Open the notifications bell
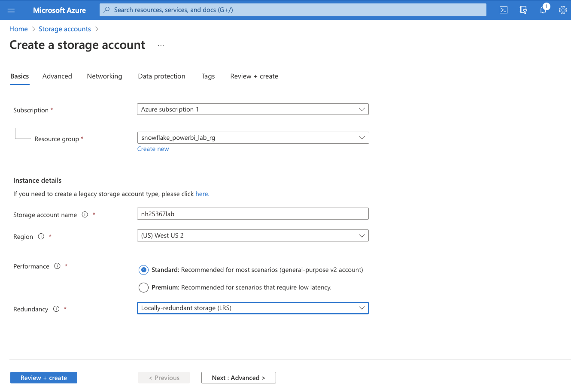 point(543,10)
